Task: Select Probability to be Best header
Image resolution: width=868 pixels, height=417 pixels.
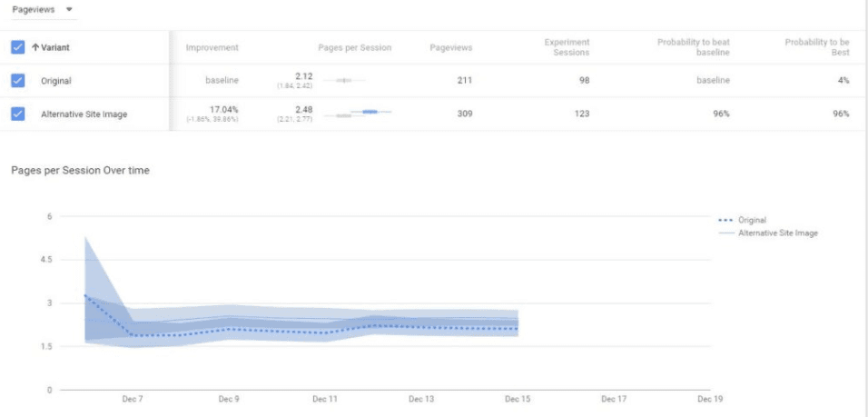Action: pyautogui.click(x=817, y=47)
